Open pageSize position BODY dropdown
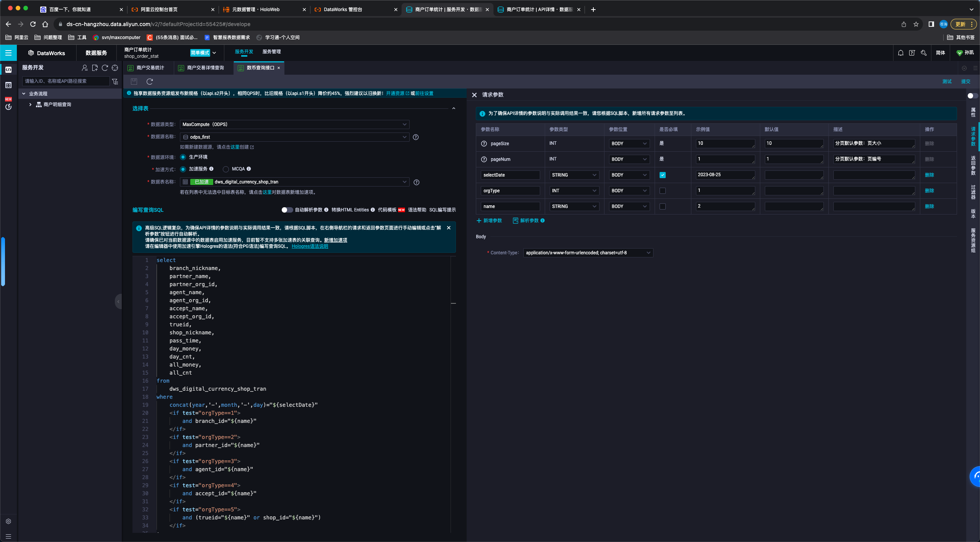The image size is (980, 542). coord(629,144)
